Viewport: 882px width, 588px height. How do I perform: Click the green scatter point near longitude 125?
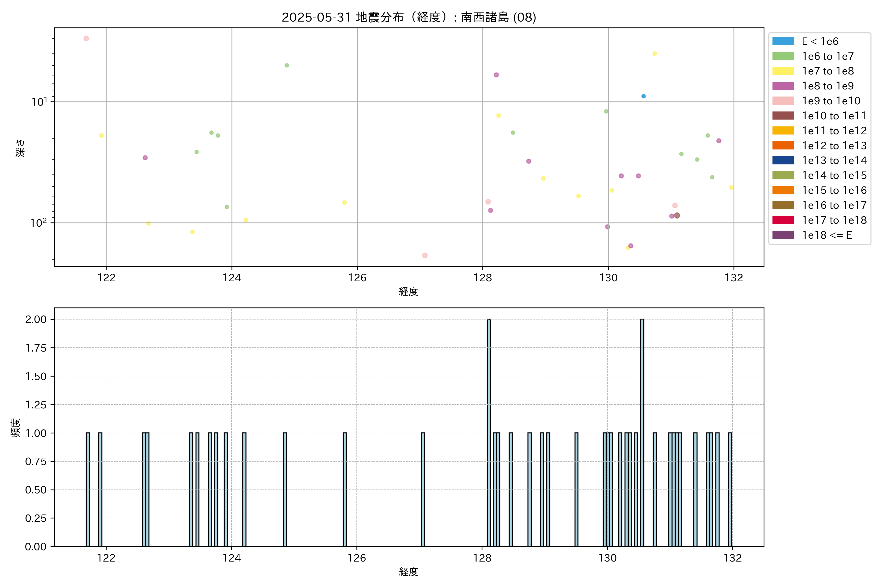click(x=287, y=65)
